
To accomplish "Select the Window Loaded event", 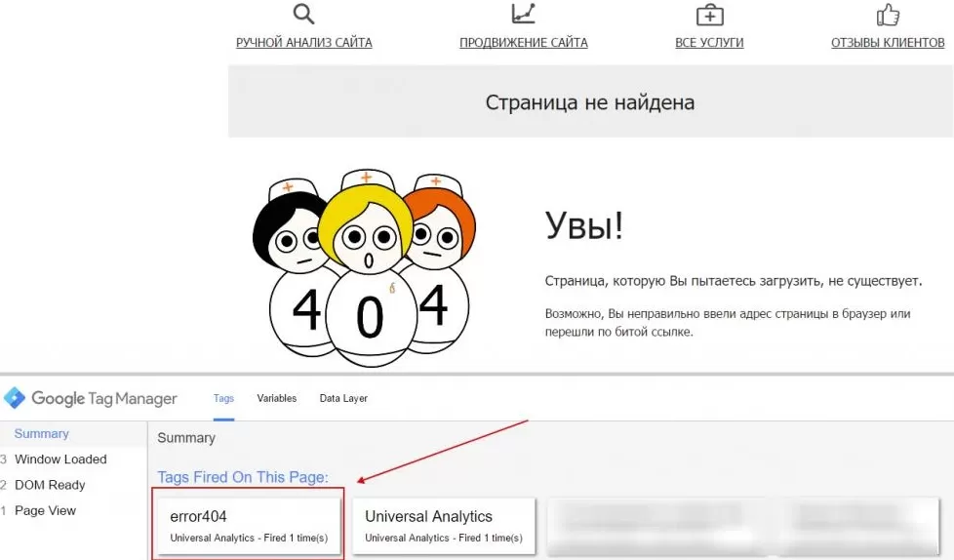I will click(x=60, y=460).
